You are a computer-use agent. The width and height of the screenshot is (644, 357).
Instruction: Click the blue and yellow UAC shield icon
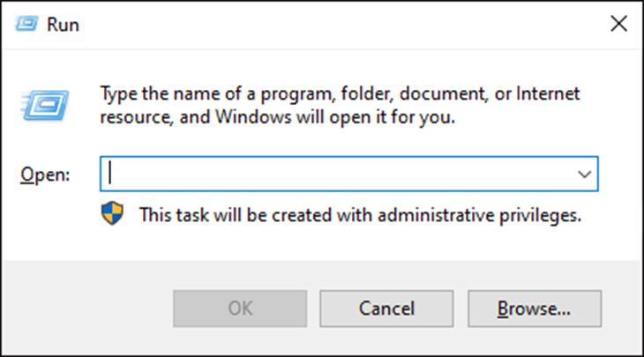click(x=112, y=213)
